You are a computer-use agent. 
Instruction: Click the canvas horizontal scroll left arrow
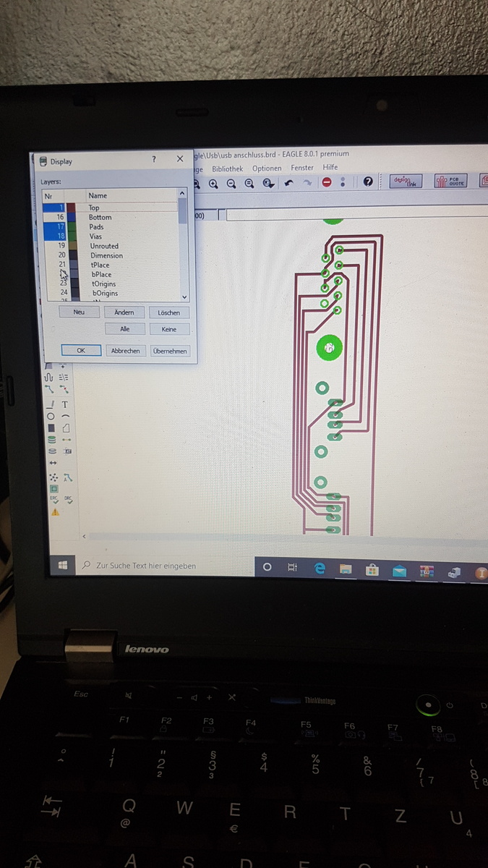tap(85, 536)
